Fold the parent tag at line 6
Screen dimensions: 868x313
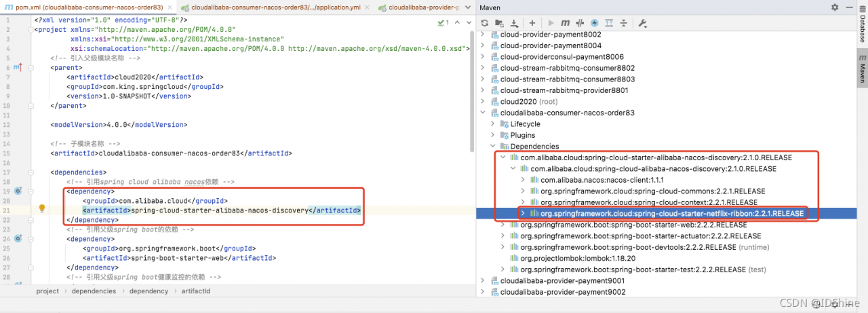[x=31, y=68]
